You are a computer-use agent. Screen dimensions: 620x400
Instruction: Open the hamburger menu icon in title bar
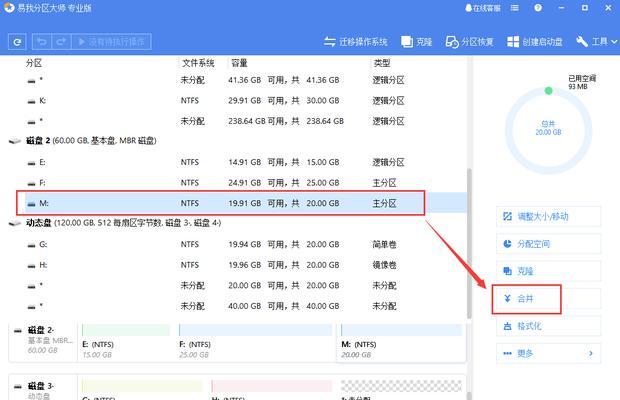514,8
